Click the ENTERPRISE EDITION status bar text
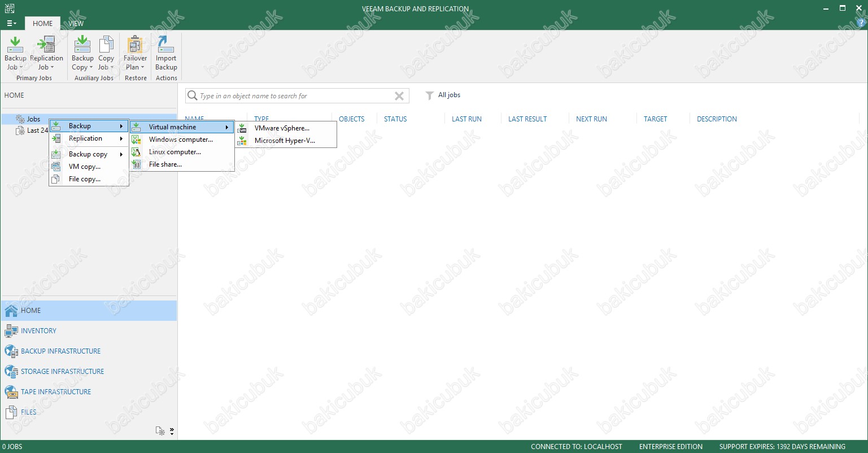868x453 pixels. click(671, 447)
